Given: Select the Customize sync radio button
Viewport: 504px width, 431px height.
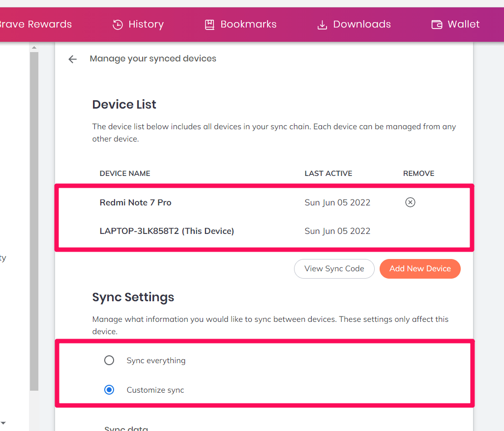Looking at the screenshot, I should point(109,390).
